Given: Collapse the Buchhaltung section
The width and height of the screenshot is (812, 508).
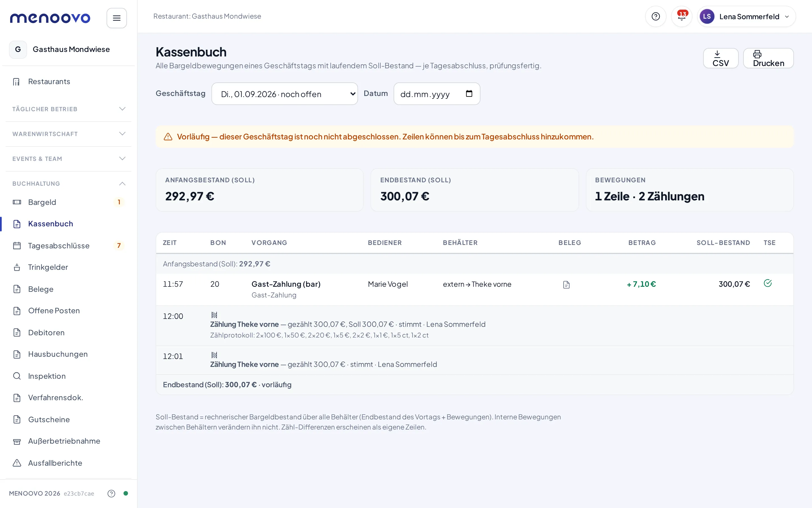Looking at the screenshot, I should tap(69, 183).
